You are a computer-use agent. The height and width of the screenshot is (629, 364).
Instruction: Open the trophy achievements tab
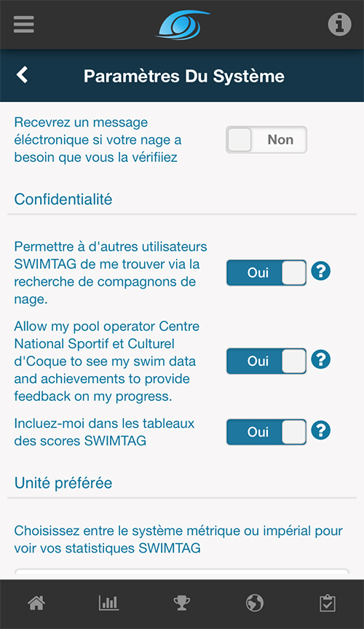181,603
